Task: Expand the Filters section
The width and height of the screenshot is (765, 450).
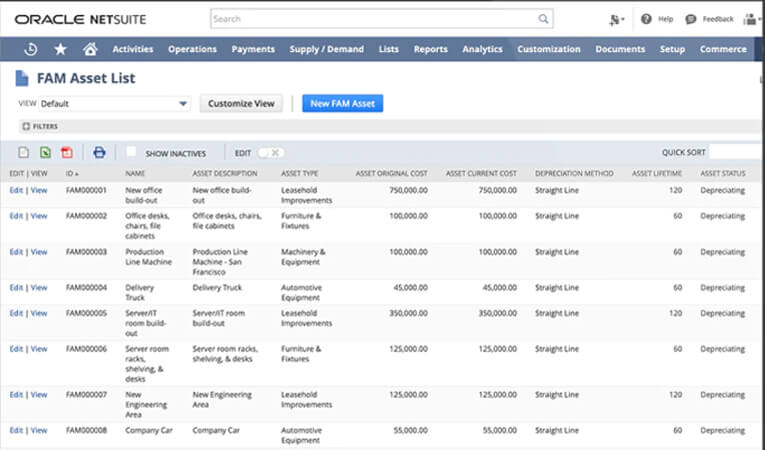Action: tap(40, 127)
